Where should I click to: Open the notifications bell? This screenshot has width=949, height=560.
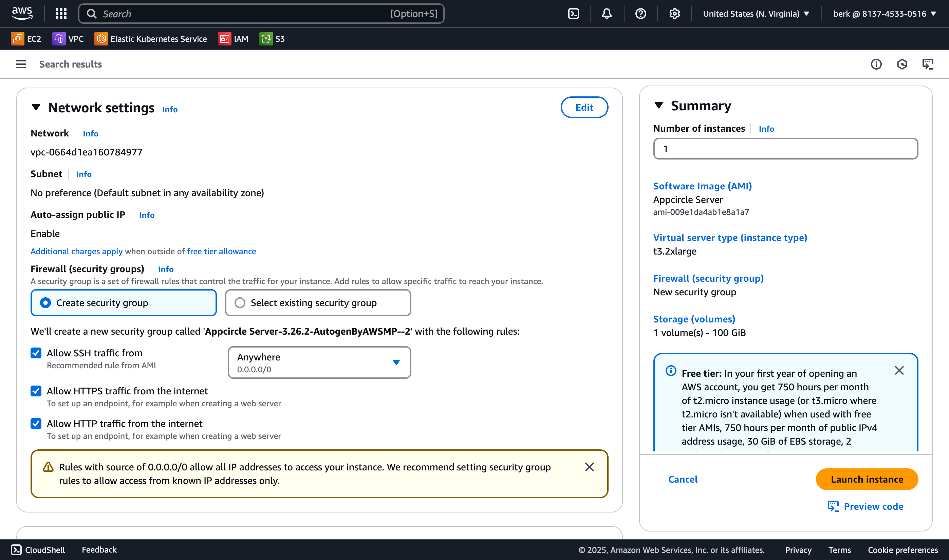[x=607, y=14]
